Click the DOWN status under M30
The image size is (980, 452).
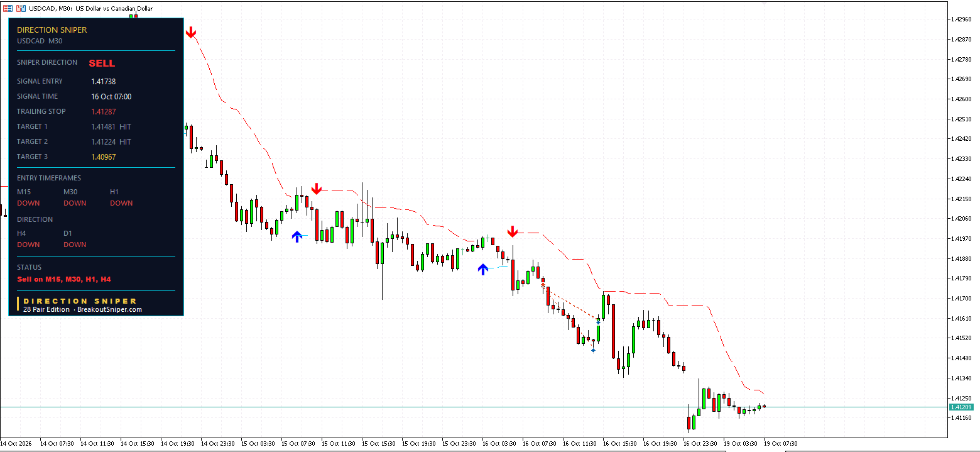click(75, 203)
